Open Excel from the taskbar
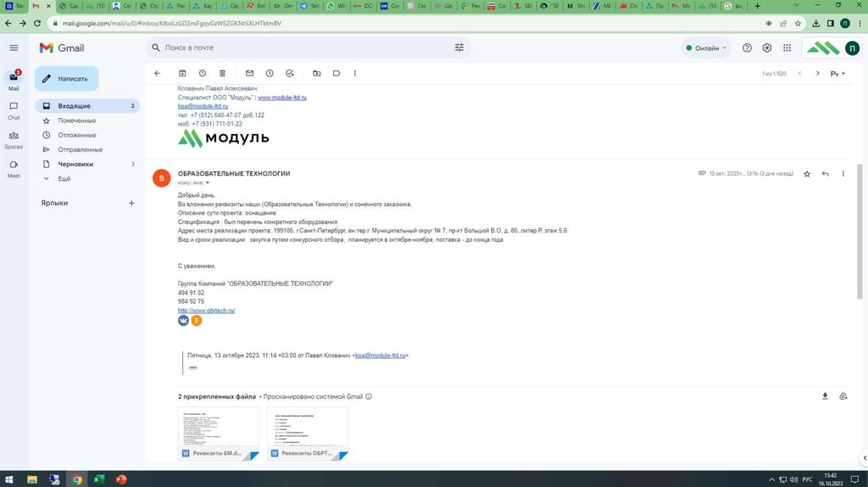Screen dimensions: 868x487 pyautogui.click(x=99, y=479)
